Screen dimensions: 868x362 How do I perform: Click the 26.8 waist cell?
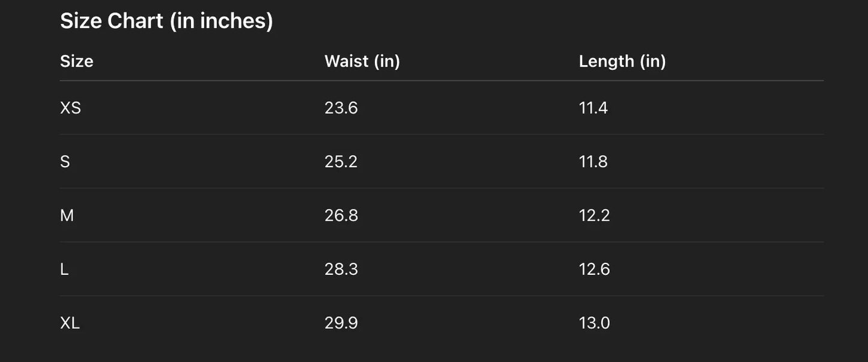(341, 215)
